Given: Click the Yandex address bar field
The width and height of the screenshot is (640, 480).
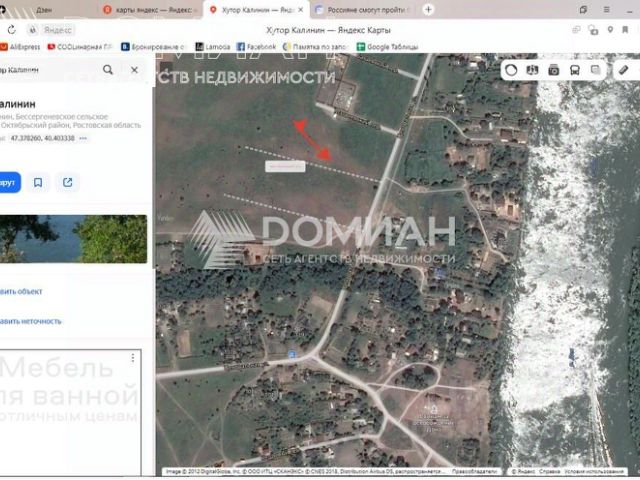Looking at the screenshot, I should (x=58, y=30).
